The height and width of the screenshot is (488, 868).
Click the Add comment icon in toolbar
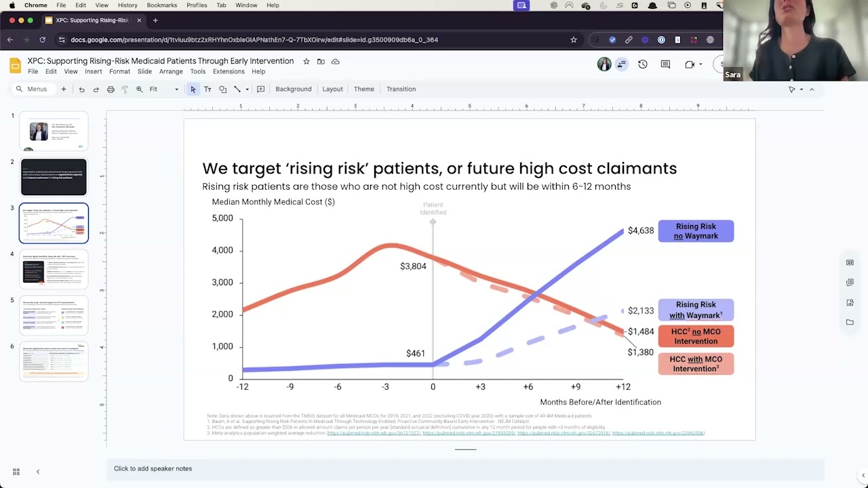pos(260,89)
